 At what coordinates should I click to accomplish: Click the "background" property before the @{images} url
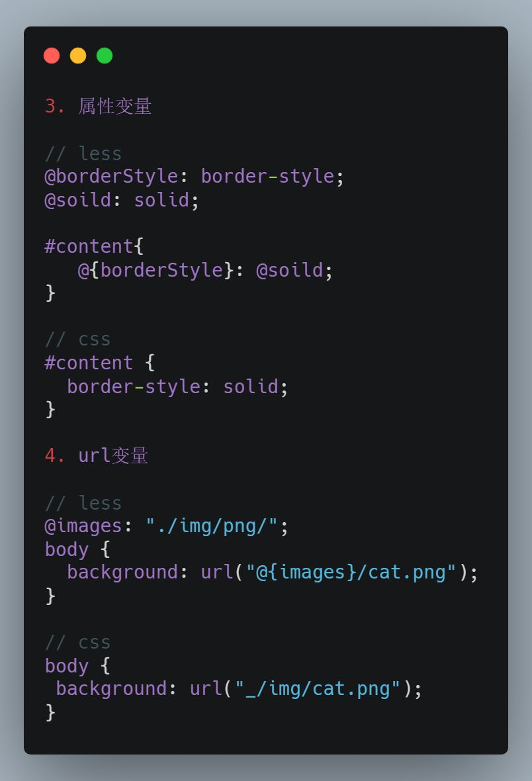coord(122,572)
